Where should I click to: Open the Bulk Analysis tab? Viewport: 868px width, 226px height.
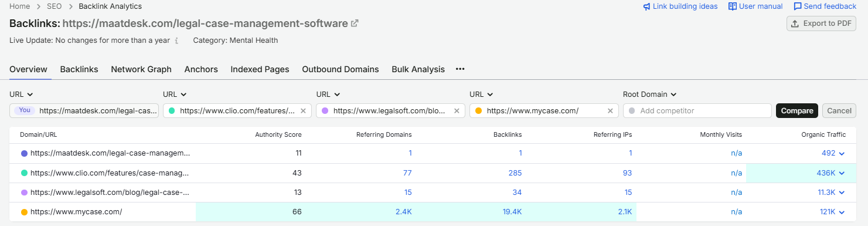click(418, 69)
